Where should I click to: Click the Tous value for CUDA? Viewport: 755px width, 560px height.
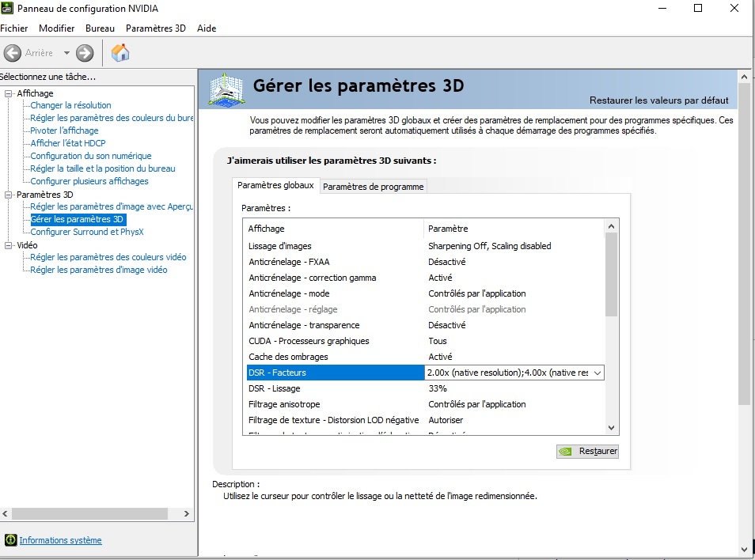(438, 341)
